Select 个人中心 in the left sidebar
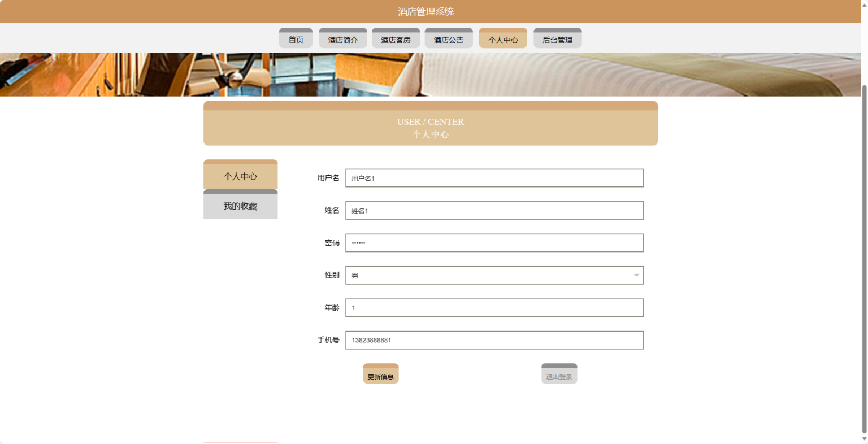The image size is (868, 444). click(240, 176)
